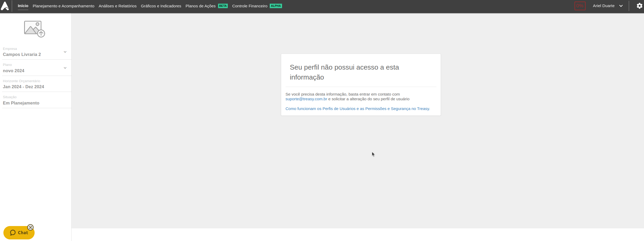The image size is (644, 241).
Task: Click the suporte@treasy.com.br email link
Action: click(x=306, y=99)
